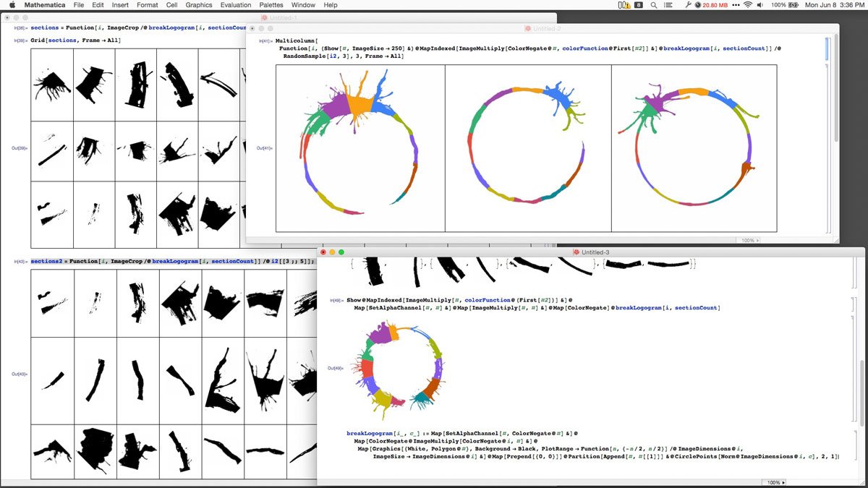Open the Cell menu
The image size is (868, 488).
(x=171, y=5)
